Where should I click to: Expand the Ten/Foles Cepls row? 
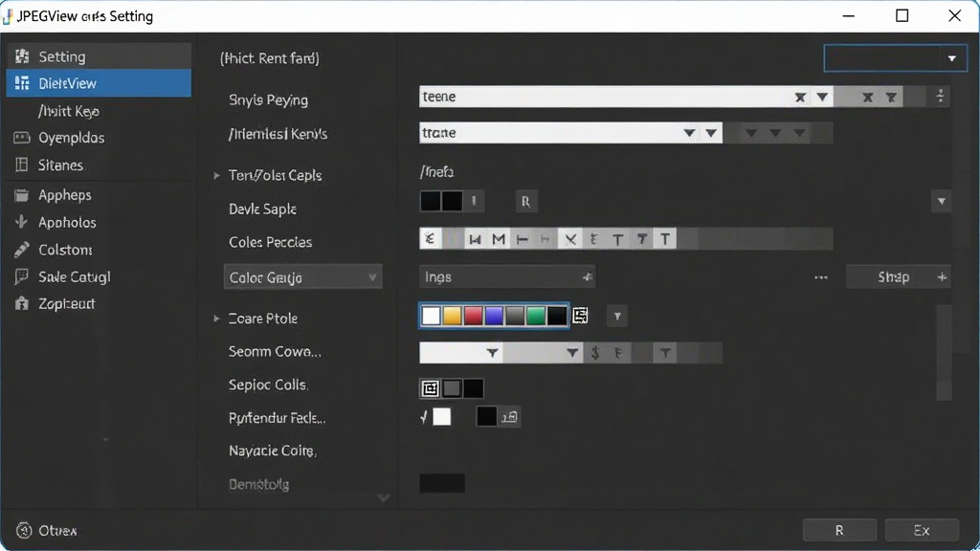(216, 176)
